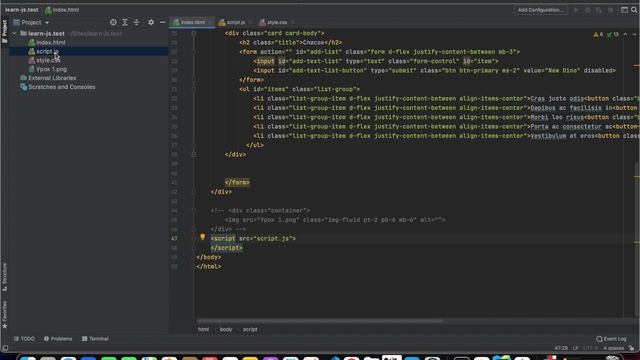The width and height of the screenshot is (640, 360).
Task: Click the locate opened file target icon
Action: [x=113, y=22]
